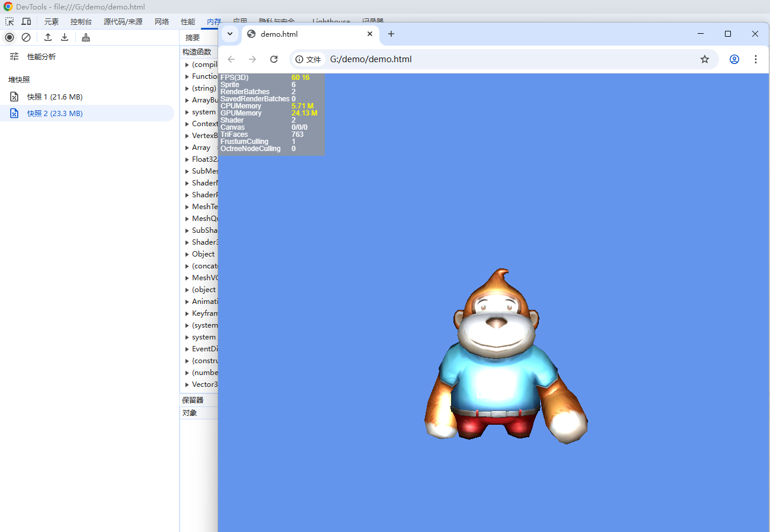The image size is (770, 532).
Task: Expand the Context constructor row
Action: (x=187, y=124)
